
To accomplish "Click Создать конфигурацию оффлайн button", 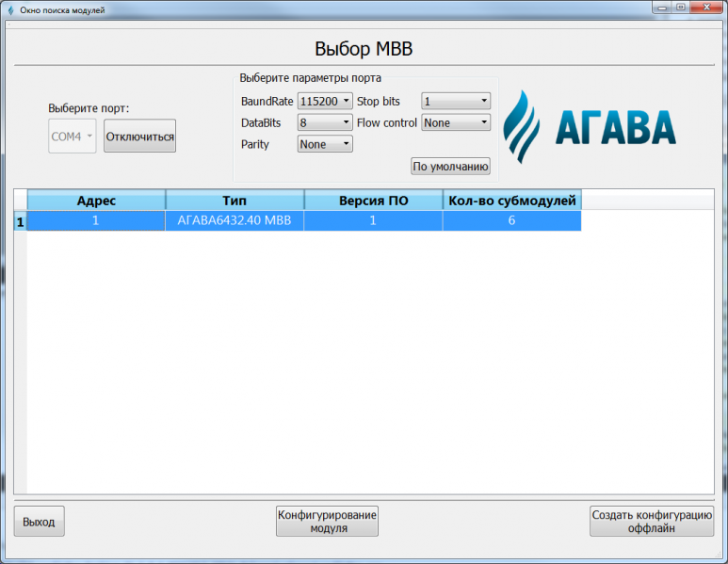I will click(x=652, y=522).
